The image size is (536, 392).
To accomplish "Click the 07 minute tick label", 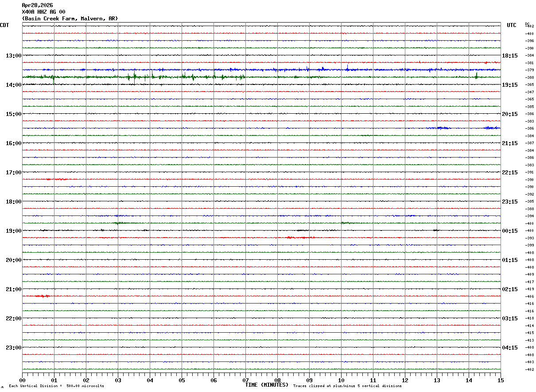I will click(x=245, y=380).
